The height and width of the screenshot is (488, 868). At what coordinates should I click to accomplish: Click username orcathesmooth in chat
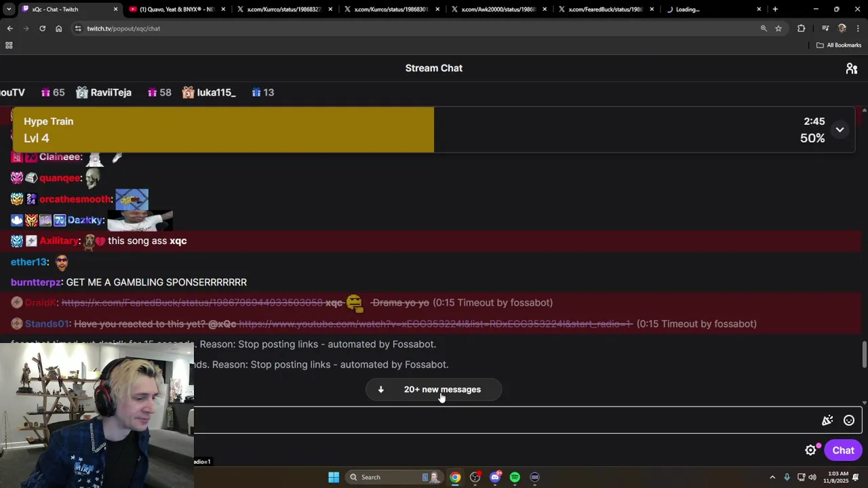75,199
